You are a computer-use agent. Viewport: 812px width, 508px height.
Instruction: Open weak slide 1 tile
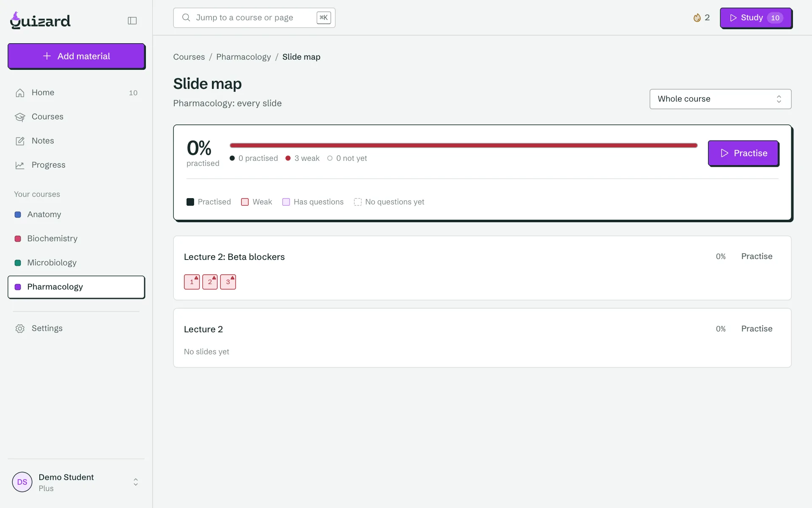pos(192,282)
